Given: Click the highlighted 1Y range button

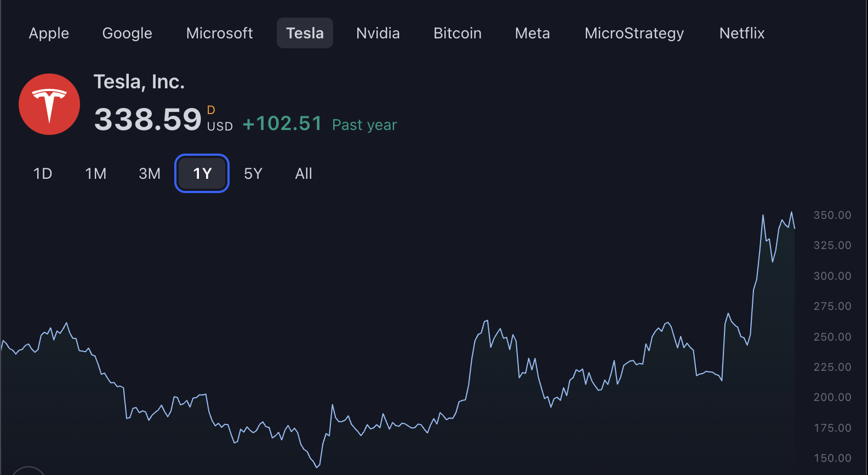Looking at the screenshot, I should (x=202, y=174).
